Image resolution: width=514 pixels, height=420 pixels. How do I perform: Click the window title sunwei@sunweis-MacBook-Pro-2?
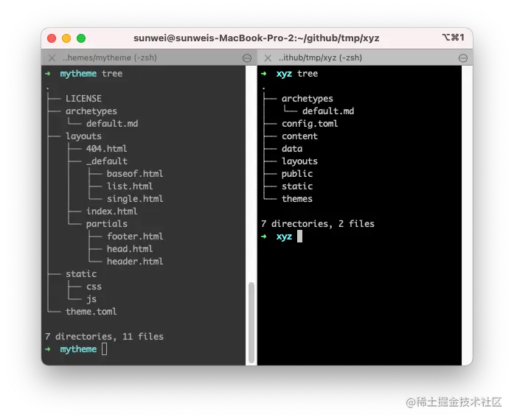click(257, 38)
